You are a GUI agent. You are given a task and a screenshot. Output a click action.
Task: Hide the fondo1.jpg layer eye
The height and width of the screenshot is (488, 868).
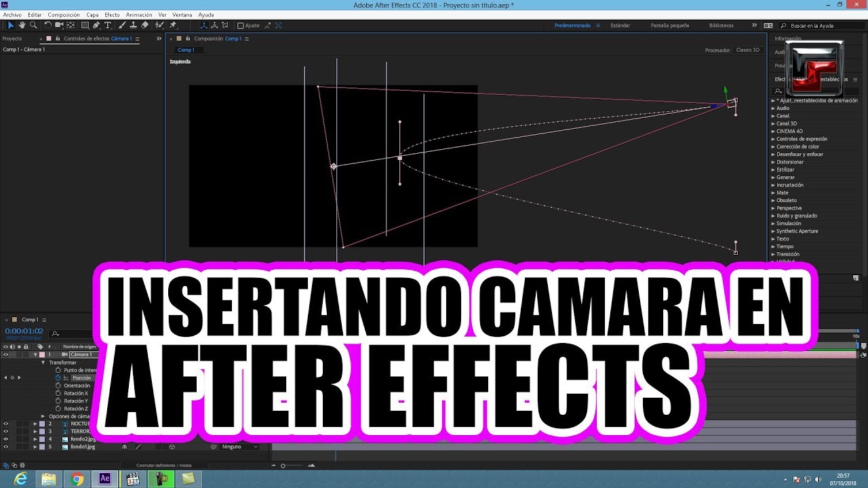point(6,447)
